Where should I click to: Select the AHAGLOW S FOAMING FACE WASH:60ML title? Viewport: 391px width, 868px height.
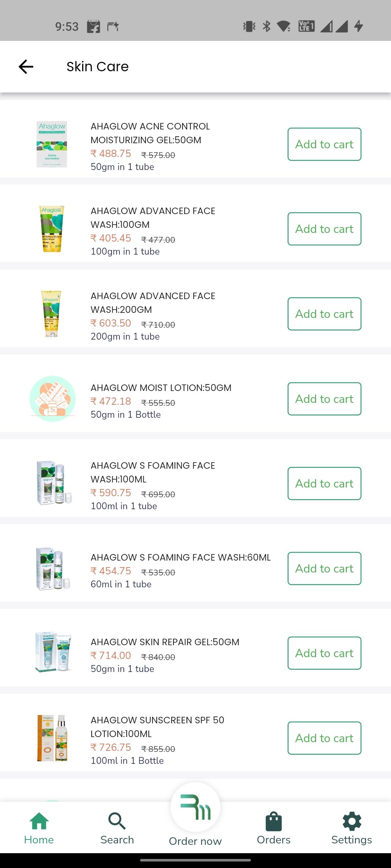(x=181, y=557)
